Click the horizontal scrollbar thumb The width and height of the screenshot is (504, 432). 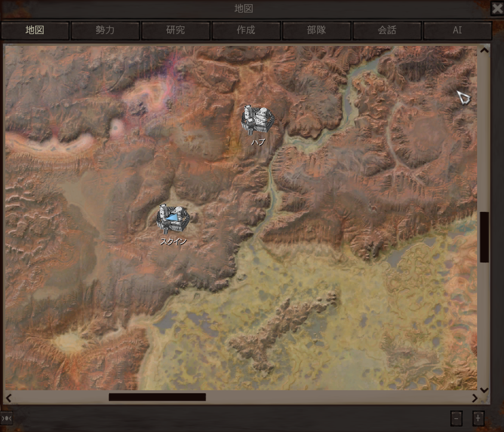pyautogui.click(x=157, y=397)
